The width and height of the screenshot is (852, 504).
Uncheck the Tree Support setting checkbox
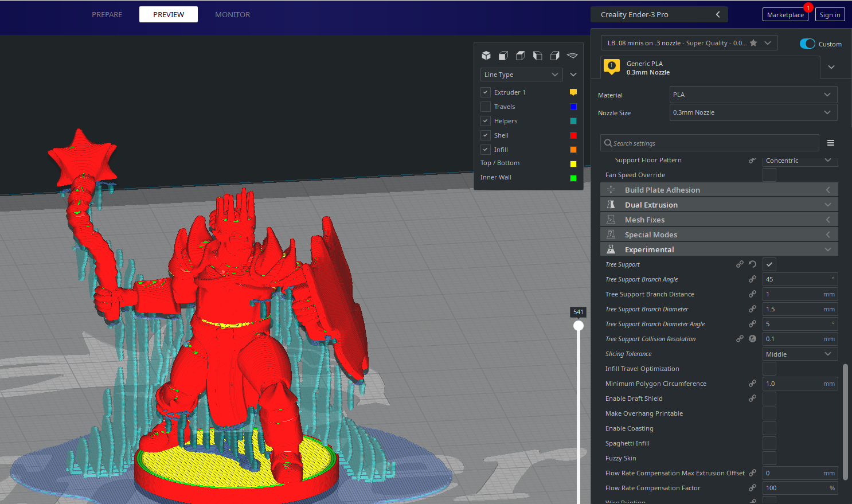tap(769, 264)
